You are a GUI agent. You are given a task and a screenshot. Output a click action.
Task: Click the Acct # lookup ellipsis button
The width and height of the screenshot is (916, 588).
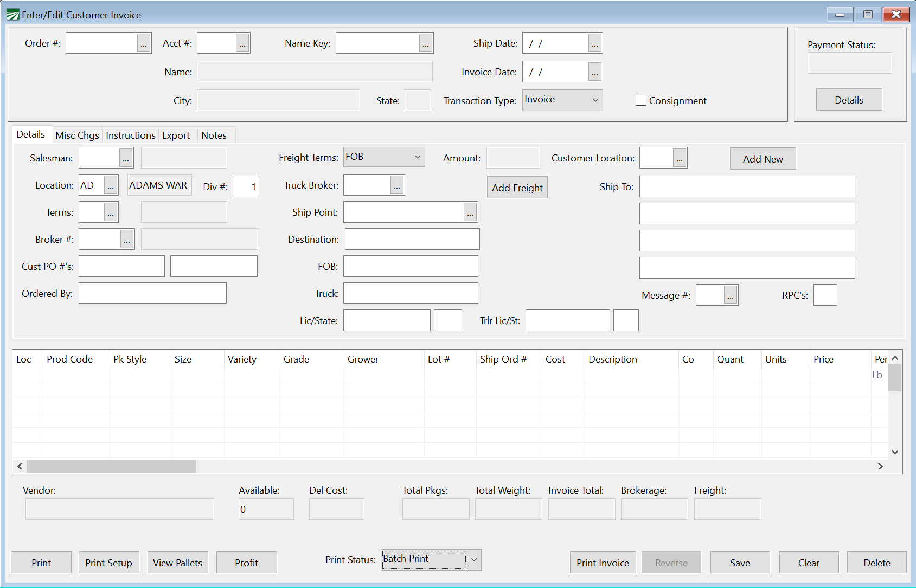click(x=242, y=43)
